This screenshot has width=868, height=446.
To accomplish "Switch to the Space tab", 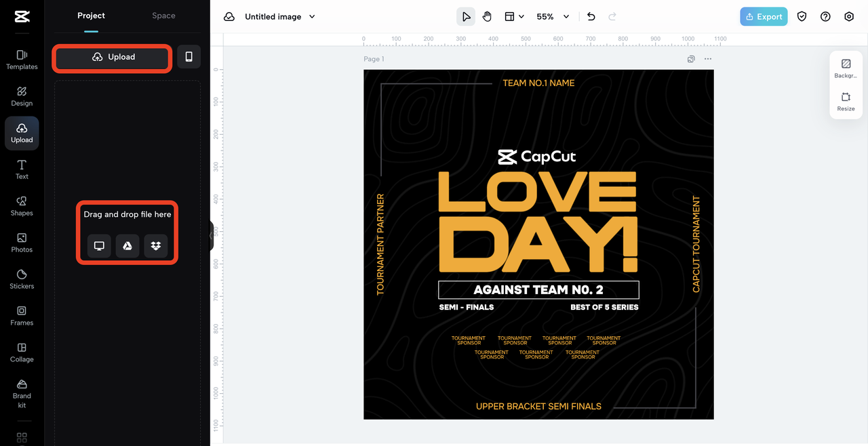I will [163, 16].
